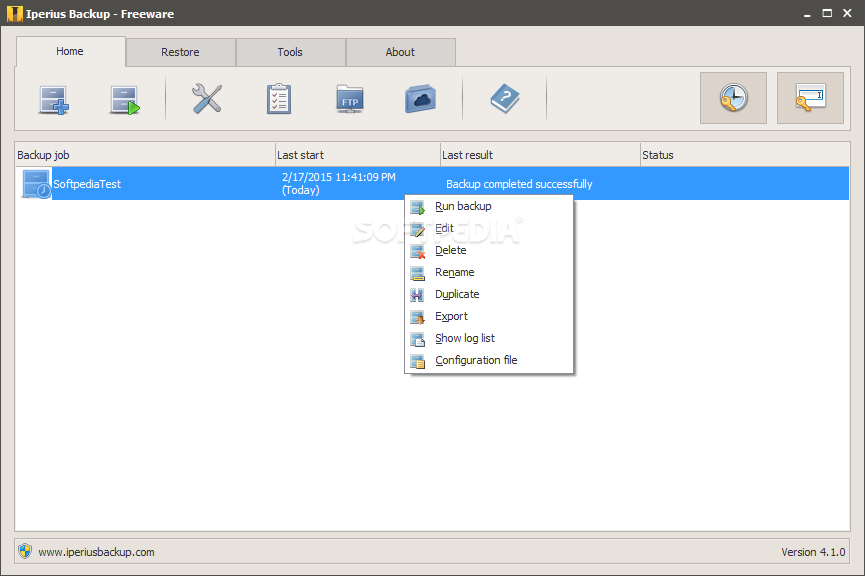The height and width of the screenshot is (576, 865).
Task: Open the cloud storage folder icon
Action: point(420,99)
